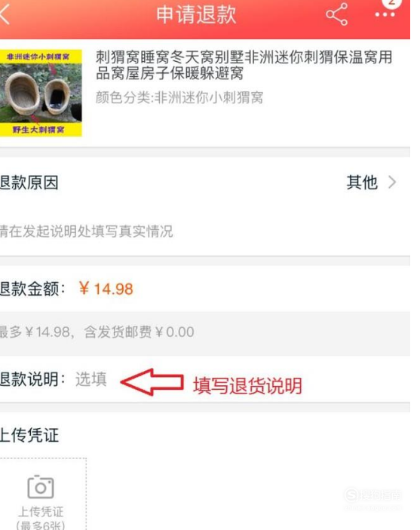This screenshot has height=530, width=420.
Task: Expand the refund reason chevron
Action: point(392,182)
